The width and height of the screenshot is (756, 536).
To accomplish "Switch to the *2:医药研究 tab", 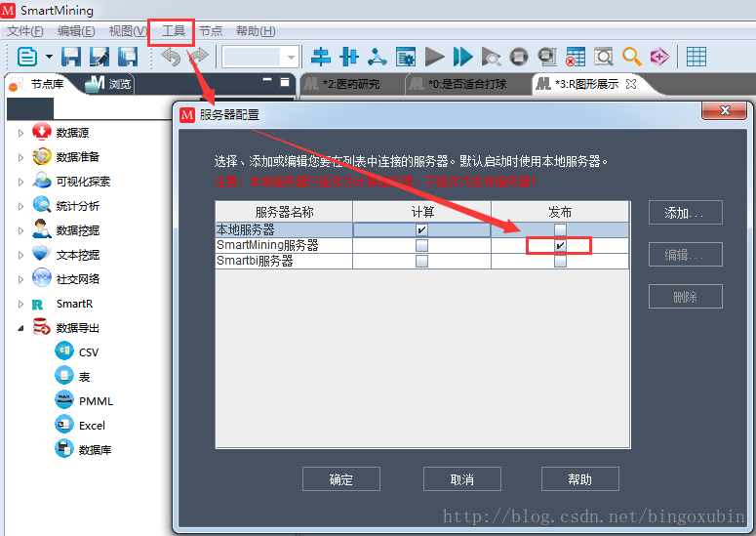I will click(351, 84).
